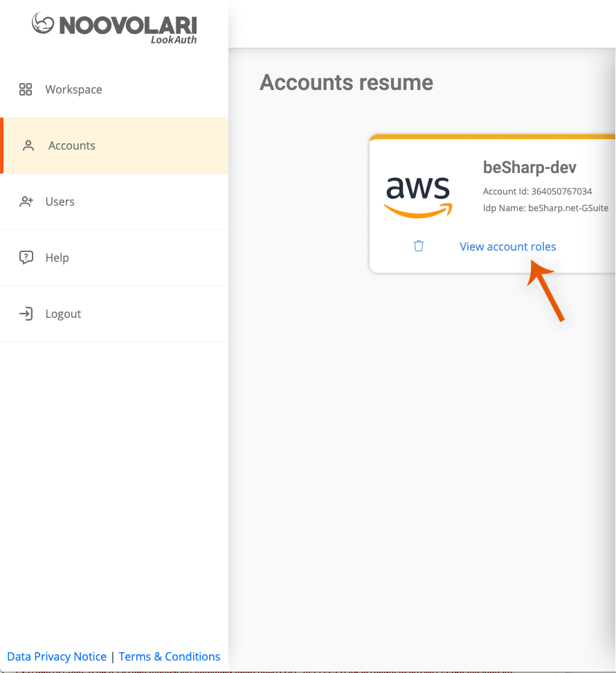Delete beSharp-dev account via trash icon
Viewport: 616px width, 673px height.
pyautogui.click(x=419, y=246)
